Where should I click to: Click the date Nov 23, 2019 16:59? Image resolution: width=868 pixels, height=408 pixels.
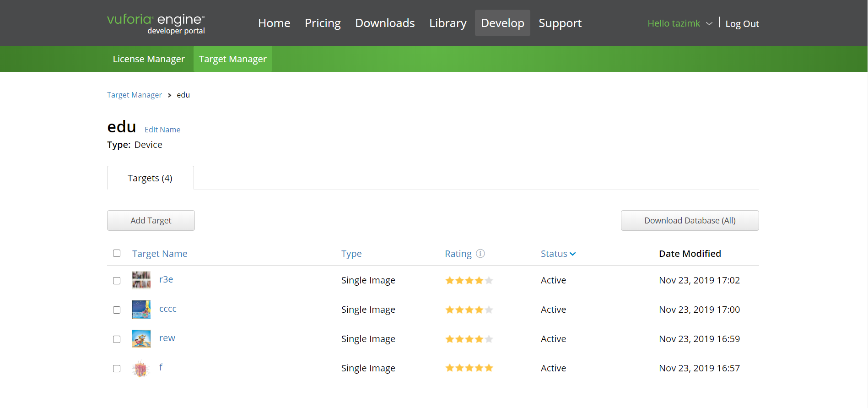click(x=699, y=339)
